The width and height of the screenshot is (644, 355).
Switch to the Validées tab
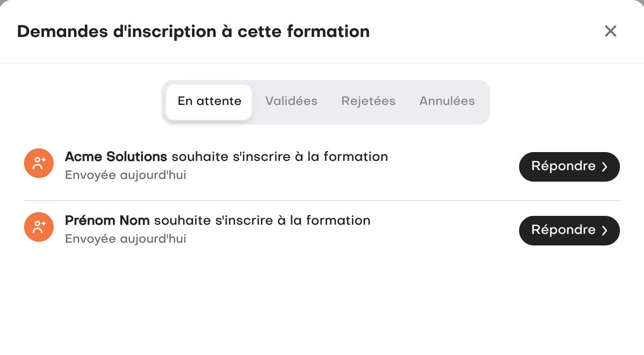[291, 102]
